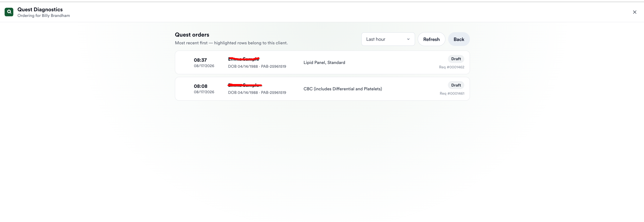Image resolution: width=644 pixels, height=222 pixels.
Task: Click the Quest orders heading
Action: click(x=192, y=35)
